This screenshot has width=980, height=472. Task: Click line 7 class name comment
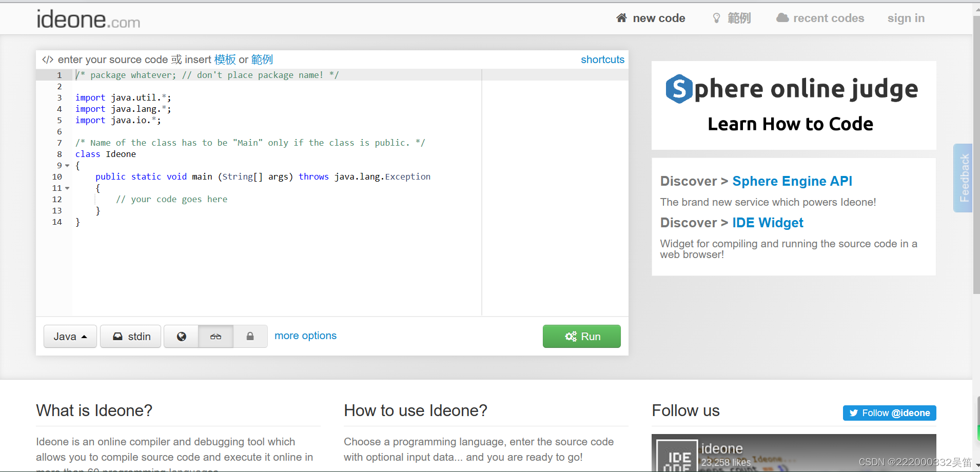pos(250,143)
